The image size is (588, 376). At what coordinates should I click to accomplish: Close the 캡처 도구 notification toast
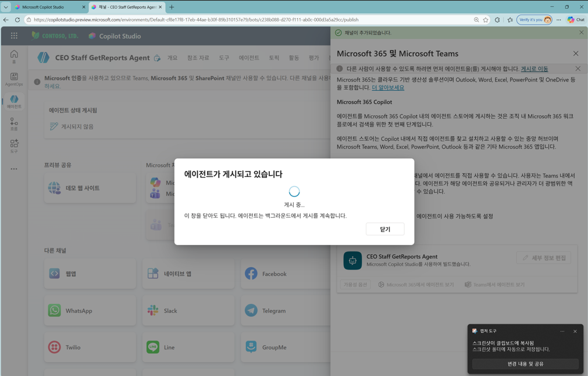pos(575,331)
